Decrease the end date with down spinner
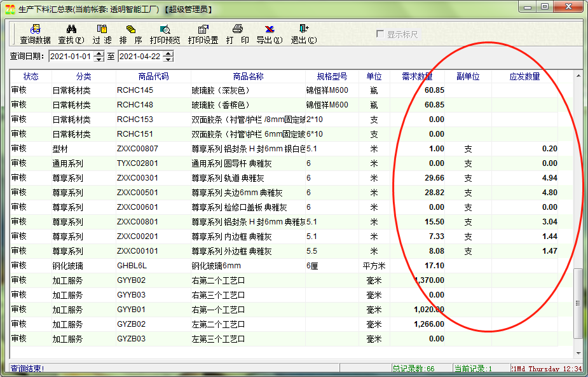The image size is (588, 377). point(168,59)
